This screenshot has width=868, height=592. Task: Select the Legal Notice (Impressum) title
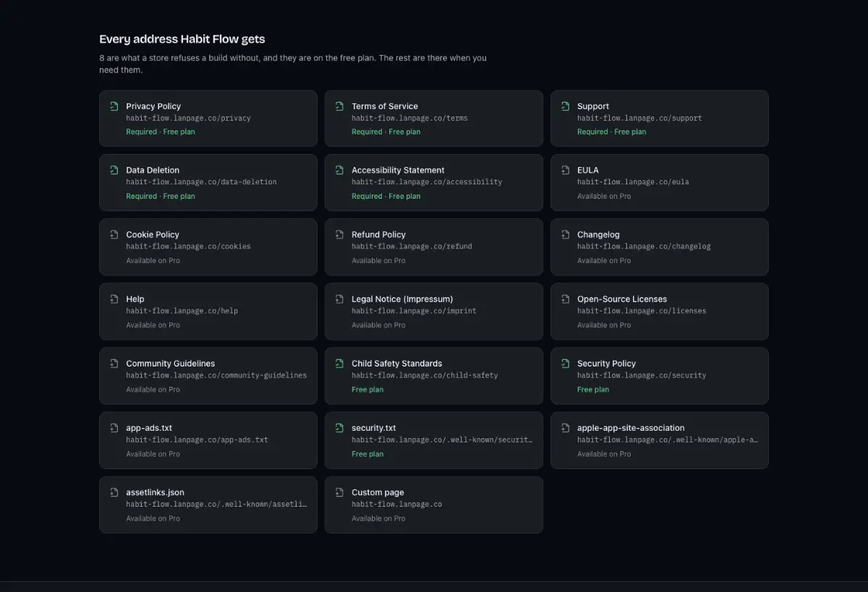click(402, 299)
